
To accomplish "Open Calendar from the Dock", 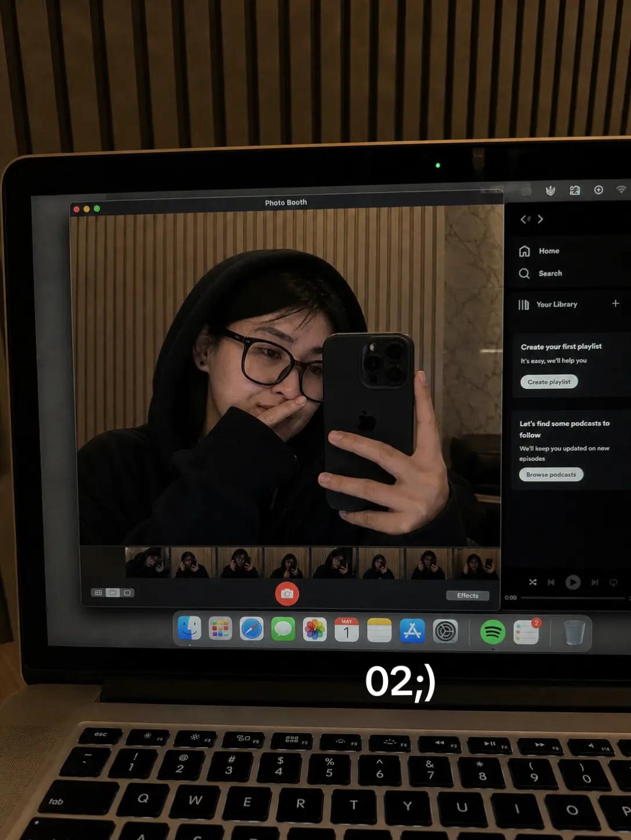I will pyautogui.click(x=347, y=630).
